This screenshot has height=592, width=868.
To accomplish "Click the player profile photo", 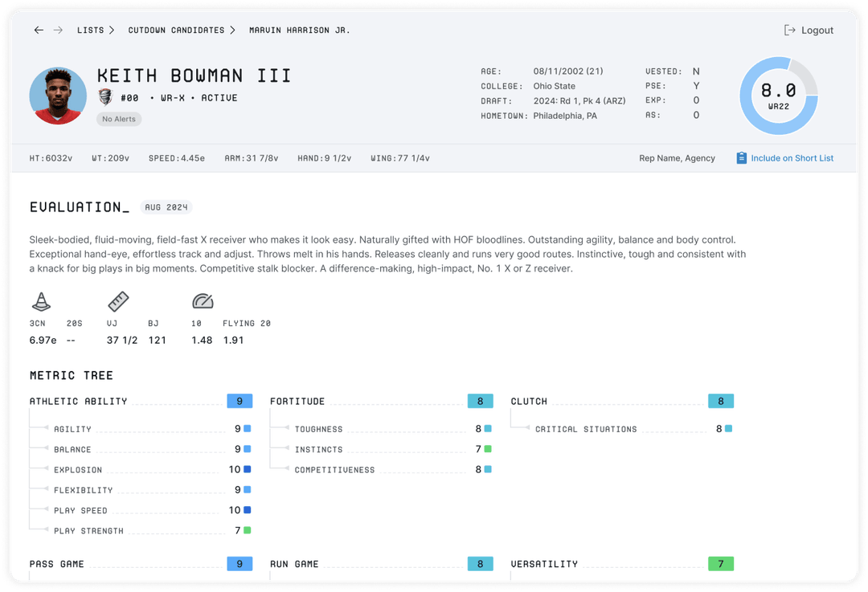I will [58, 96].
